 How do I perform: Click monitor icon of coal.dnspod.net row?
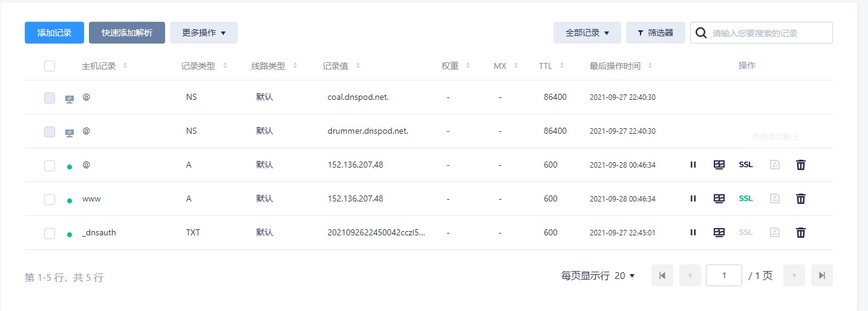pyautogui.click(x=70, y=99)
